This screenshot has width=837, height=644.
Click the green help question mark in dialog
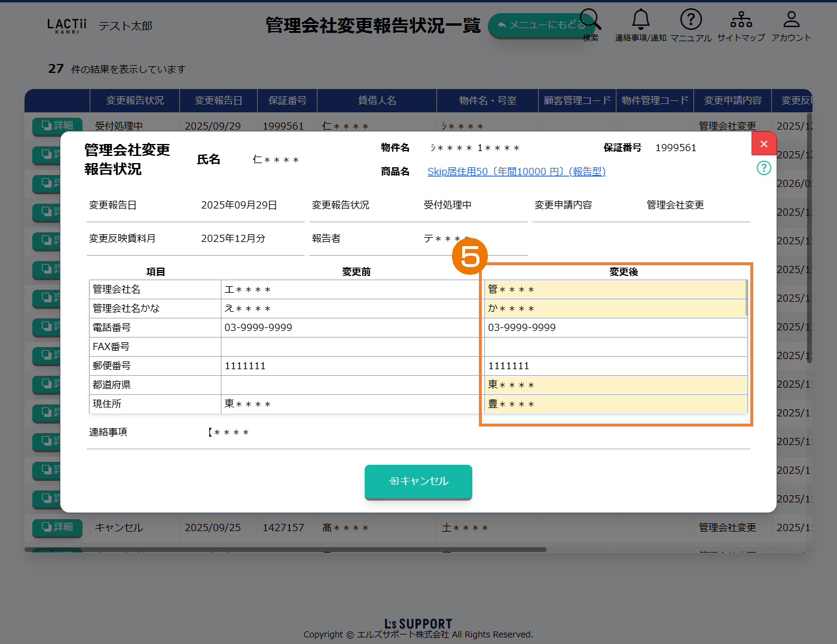tap(763, 168)
